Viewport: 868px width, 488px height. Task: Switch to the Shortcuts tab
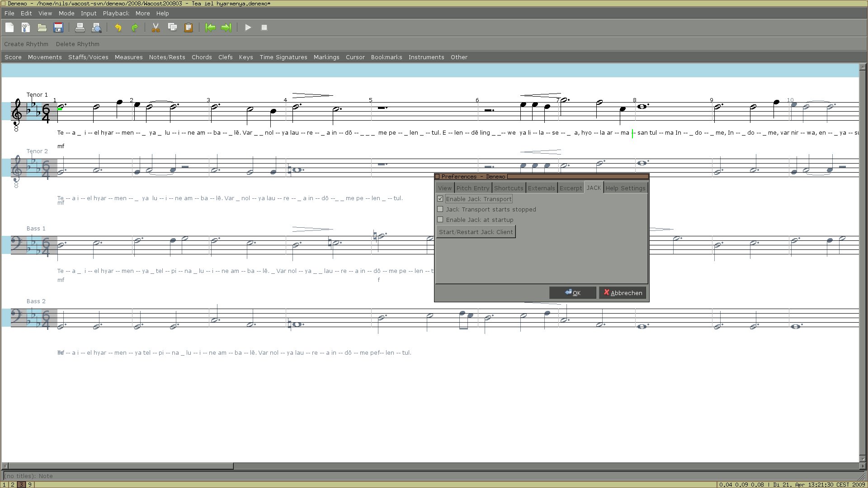(x=508, y=188)
